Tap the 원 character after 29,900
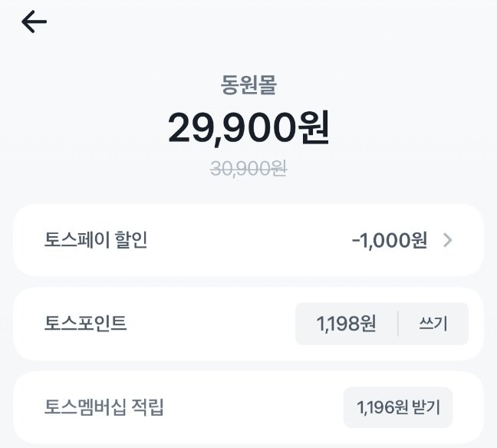The image size is (497, 448). tap(312, 128)
